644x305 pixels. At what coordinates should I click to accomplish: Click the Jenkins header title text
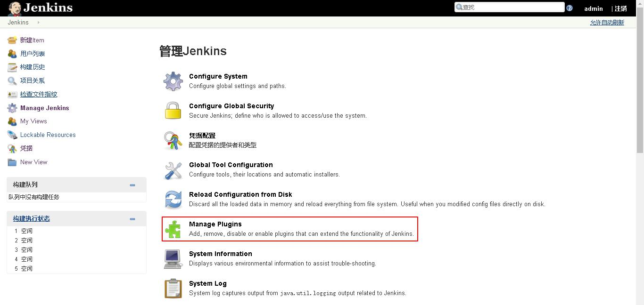click(x=48, y=8)
